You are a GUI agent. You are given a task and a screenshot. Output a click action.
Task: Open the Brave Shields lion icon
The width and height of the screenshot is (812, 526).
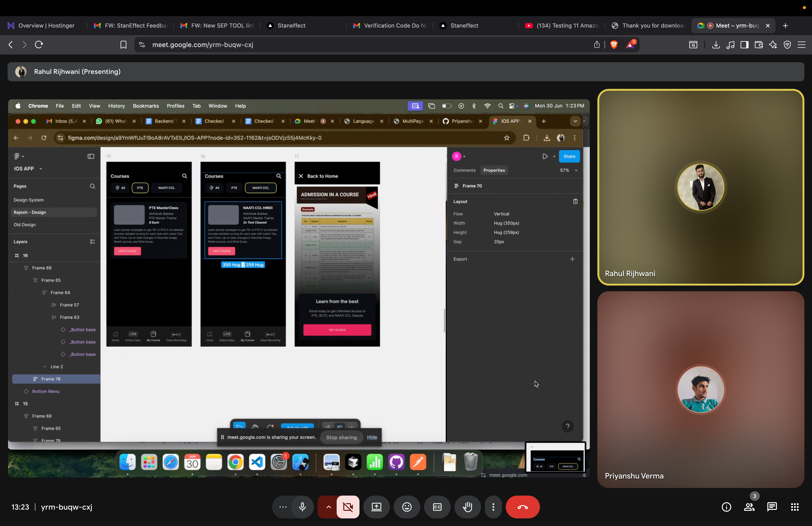point(614,45)
